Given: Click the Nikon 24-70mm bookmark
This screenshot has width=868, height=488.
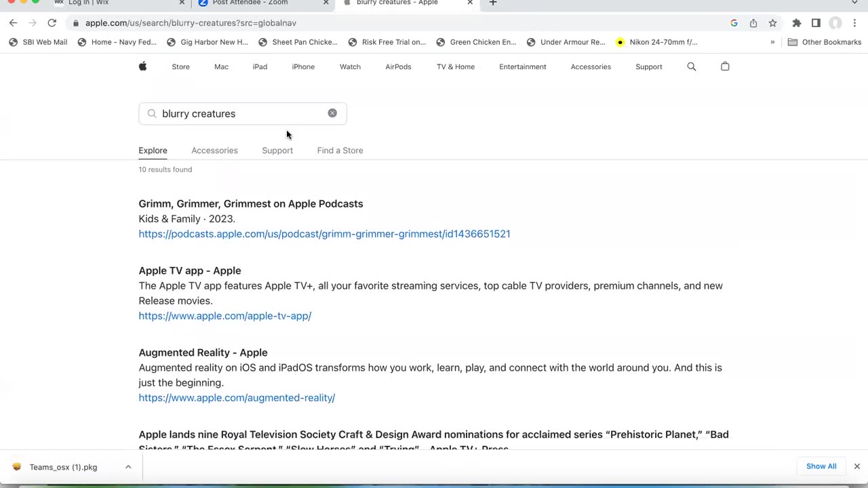Looking at the screenshot, I should [x=656, y=42].
